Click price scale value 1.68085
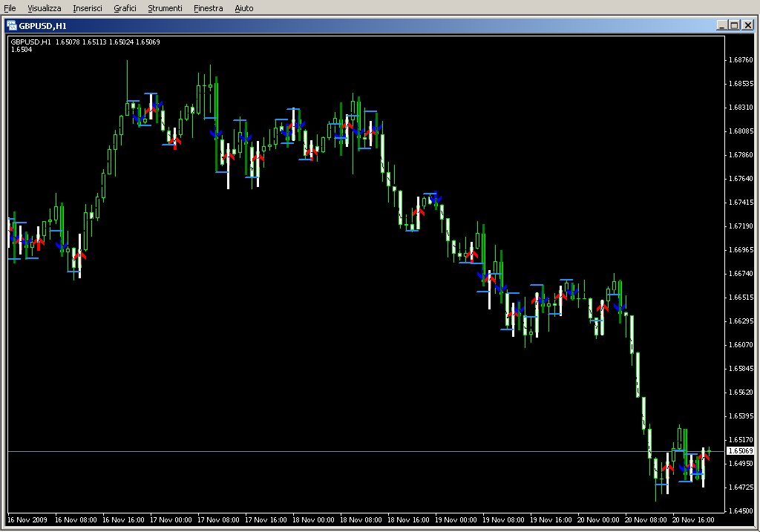 (741, 131)
